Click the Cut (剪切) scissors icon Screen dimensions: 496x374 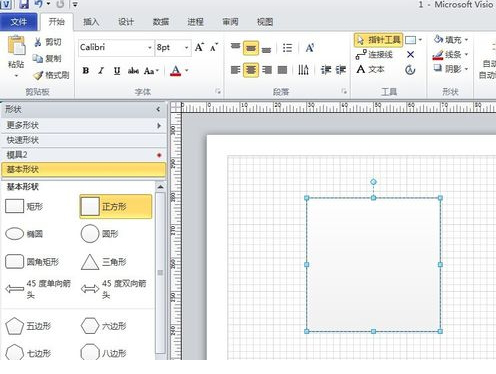[38, 42]
